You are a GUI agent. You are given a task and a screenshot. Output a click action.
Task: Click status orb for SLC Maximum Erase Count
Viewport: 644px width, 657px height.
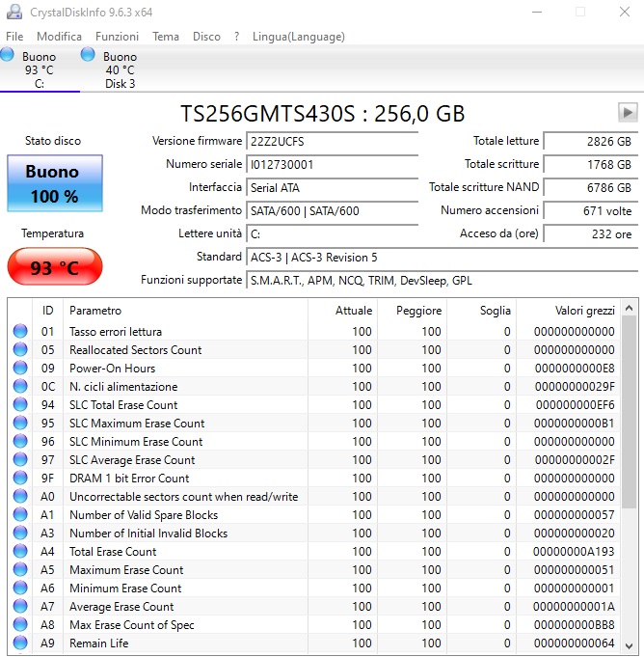tap(20, 423)
